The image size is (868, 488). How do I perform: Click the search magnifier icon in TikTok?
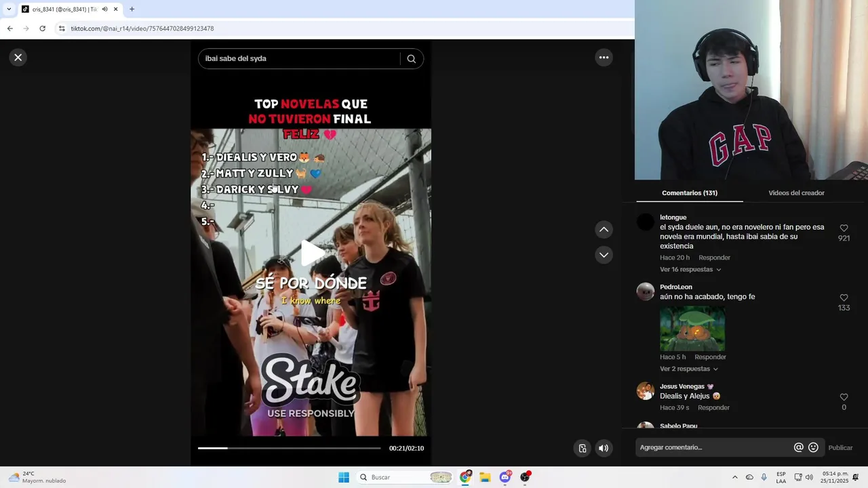click(411, 58)
